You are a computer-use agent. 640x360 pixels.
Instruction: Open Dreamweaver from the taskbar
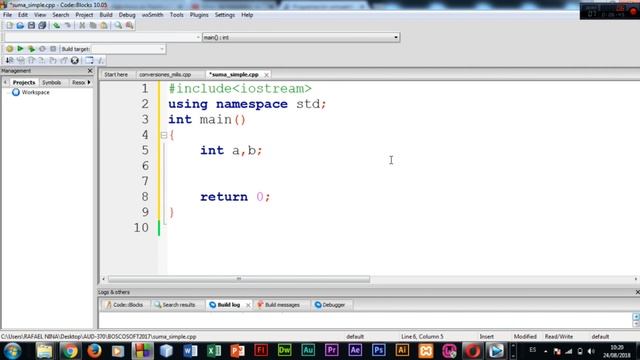(284, 350)
